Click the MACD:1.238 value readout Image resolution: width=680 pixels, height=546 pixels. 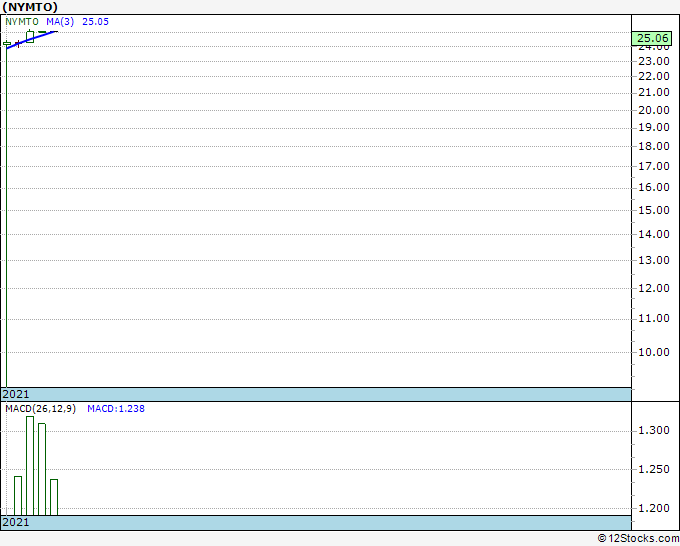116,409
